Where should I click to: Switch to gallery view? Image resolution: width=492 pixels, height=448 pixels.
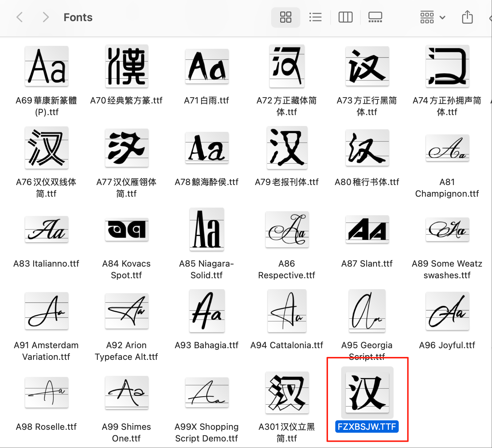click(x=375, y=17)
